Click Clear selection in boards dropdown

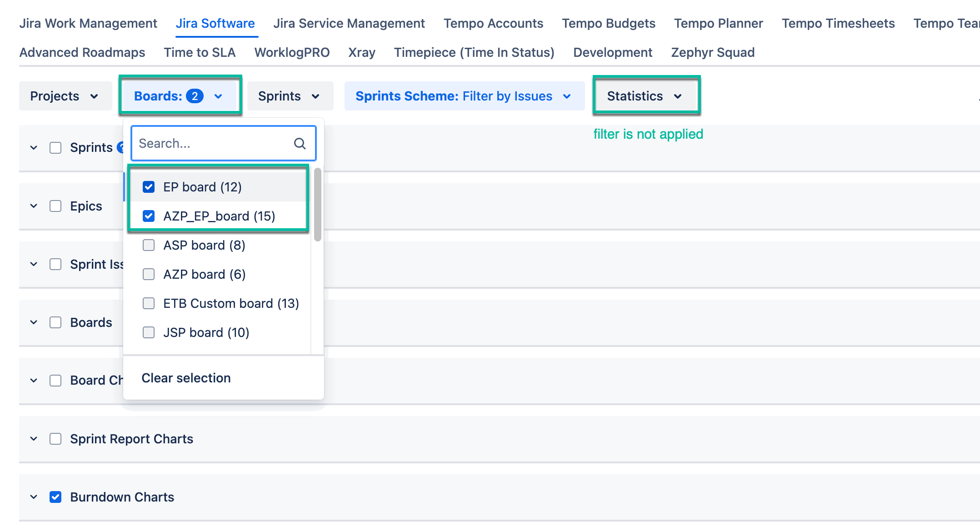point(186,378)
